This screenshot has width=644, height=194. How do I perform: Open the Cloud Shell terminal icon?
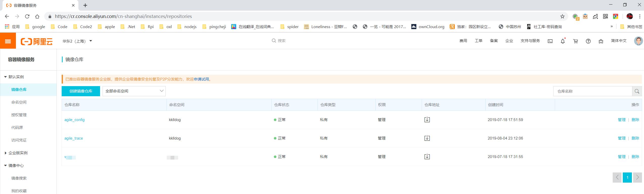tap(550, 41)
